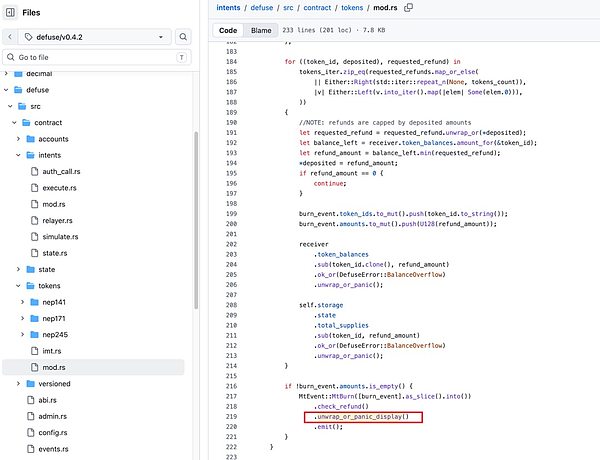Open events.rs file in tree
The image size is (600, 460).
53,449
